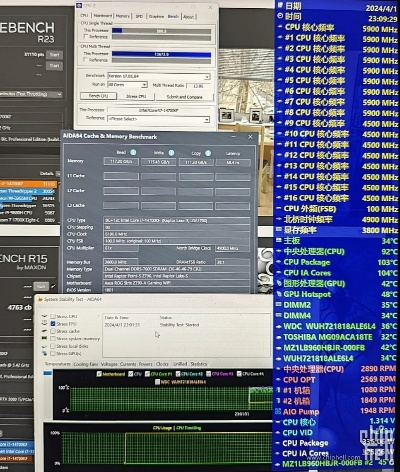
Task: Click Submit and Compare button in CPU-Z
Action: click(184, 97)
